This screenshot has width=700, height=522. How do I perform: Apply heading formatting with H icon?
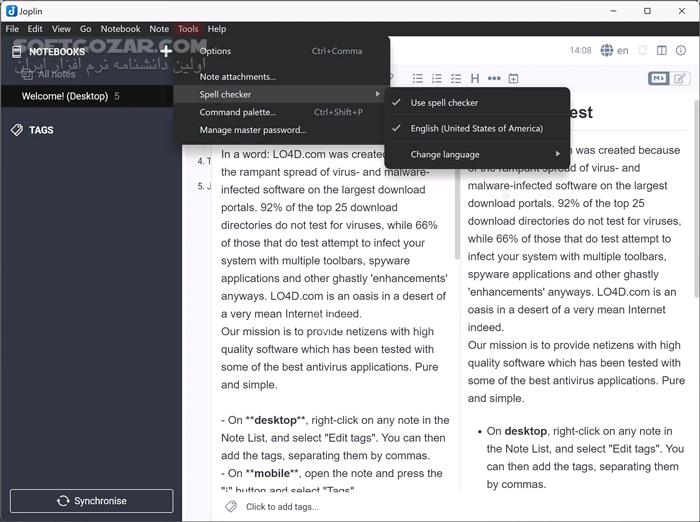point(475,79)
